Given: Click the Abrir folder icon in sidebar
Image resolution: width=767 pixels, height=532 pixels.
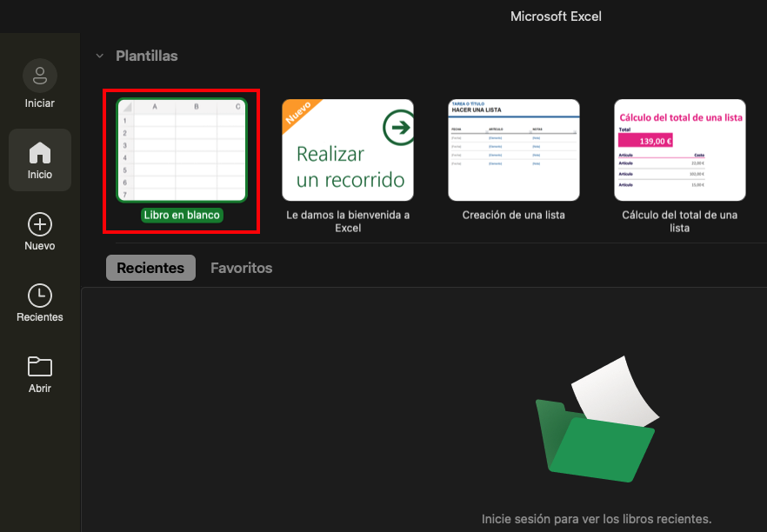Looking at the screenshot, I should pyautogui.click(x=39, y=367).
